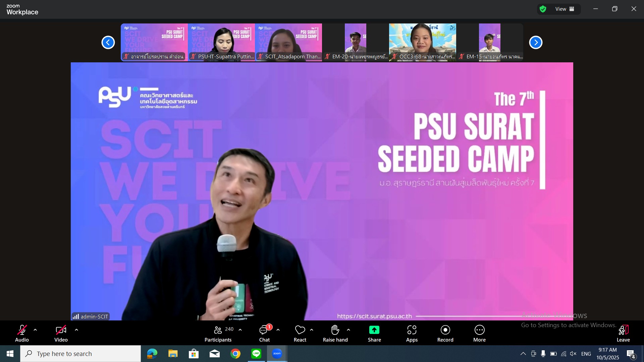Click the green Share screen icon
Screen dimensions: 644x362
pos(374,330)
